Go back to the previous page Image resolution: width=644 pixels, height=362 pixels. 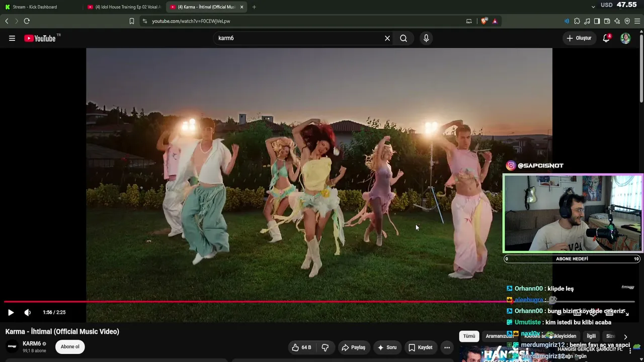pyautogui.click(x=7, y=21)
